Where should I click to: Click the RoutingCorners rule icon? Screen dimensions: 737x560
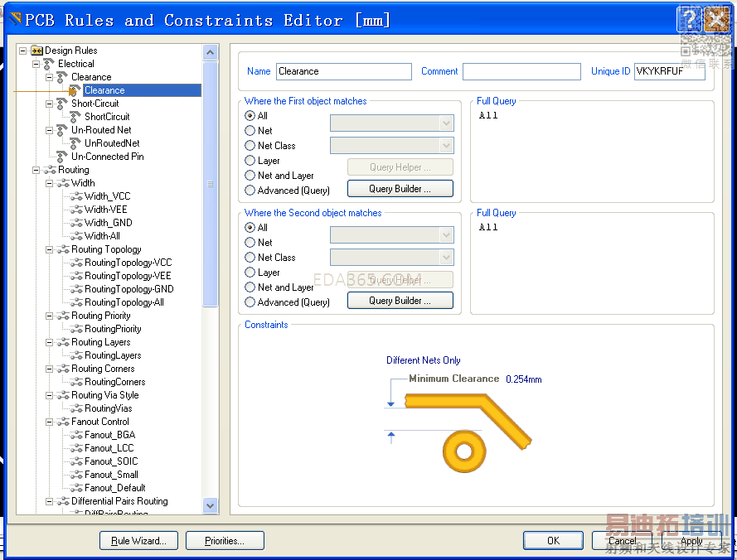pyautogui.click(x=76, y=382)
